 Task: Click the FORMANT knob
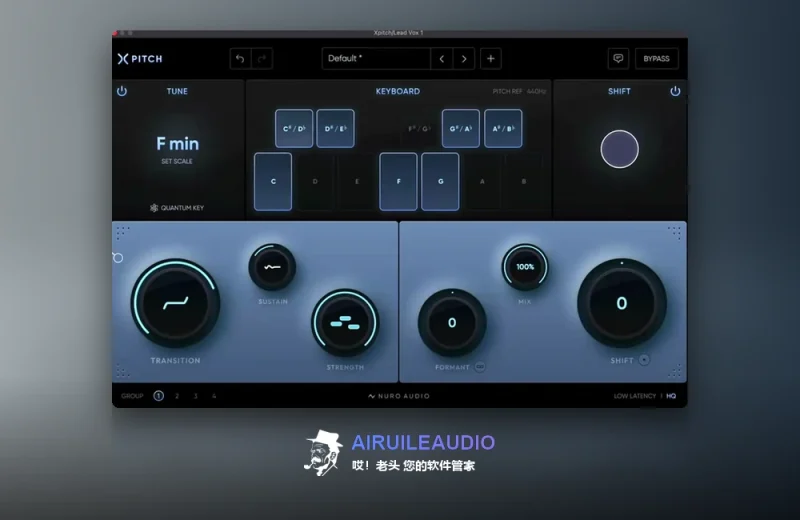pos(452,323)
